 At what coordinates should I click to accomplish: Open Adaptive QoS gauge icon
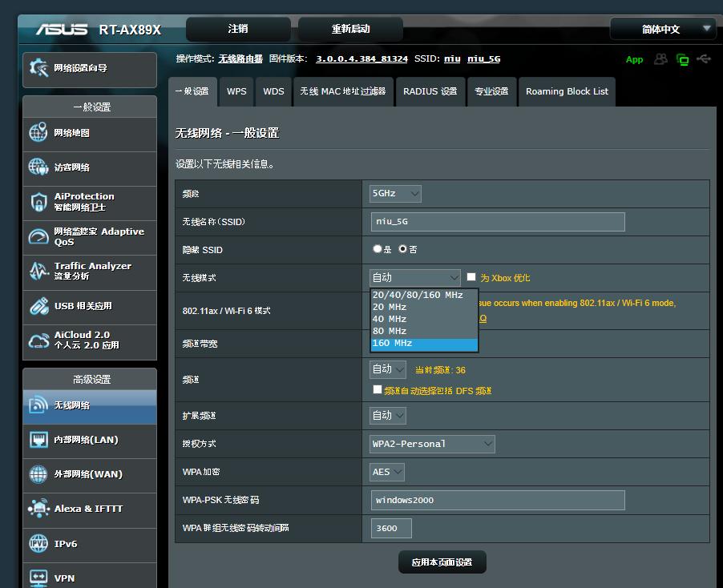pyautogui.click(x=38, y=236)
